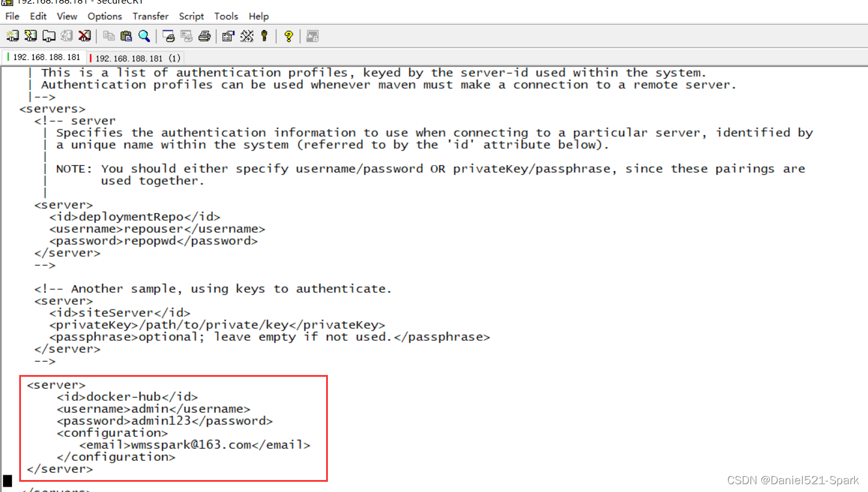Click the greyed SecureFX icon
The height and width of the screenshot is (492, 868).
click(312, 36)
